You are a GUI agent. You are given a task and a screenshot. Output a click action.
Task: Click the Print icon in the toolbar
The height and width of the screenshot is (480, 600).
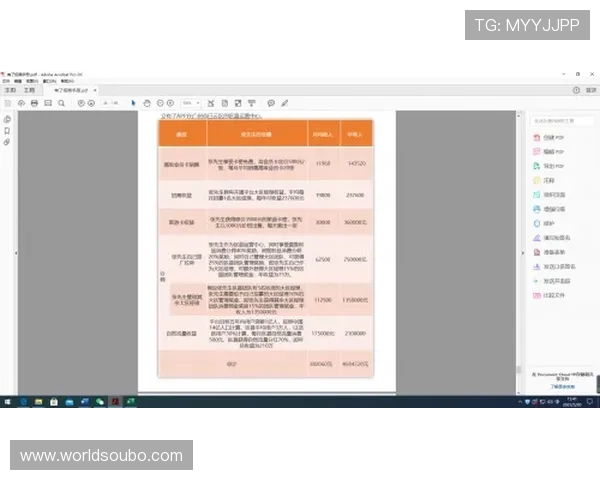(x=34, y=103)
